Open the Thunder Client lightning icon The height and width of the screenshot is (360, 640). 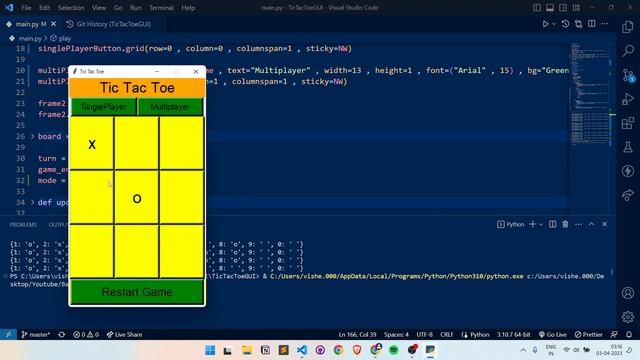628,171
